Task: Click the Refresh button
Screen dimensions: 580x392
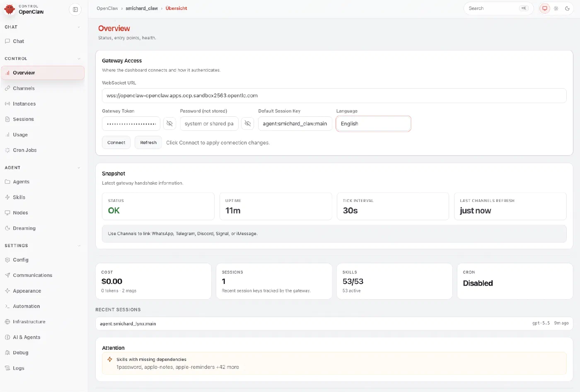Action: [148, 142]
